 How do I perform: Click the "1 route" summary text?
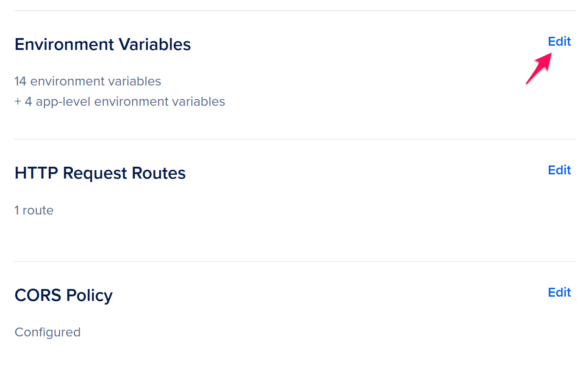click(x=34, y=210)
